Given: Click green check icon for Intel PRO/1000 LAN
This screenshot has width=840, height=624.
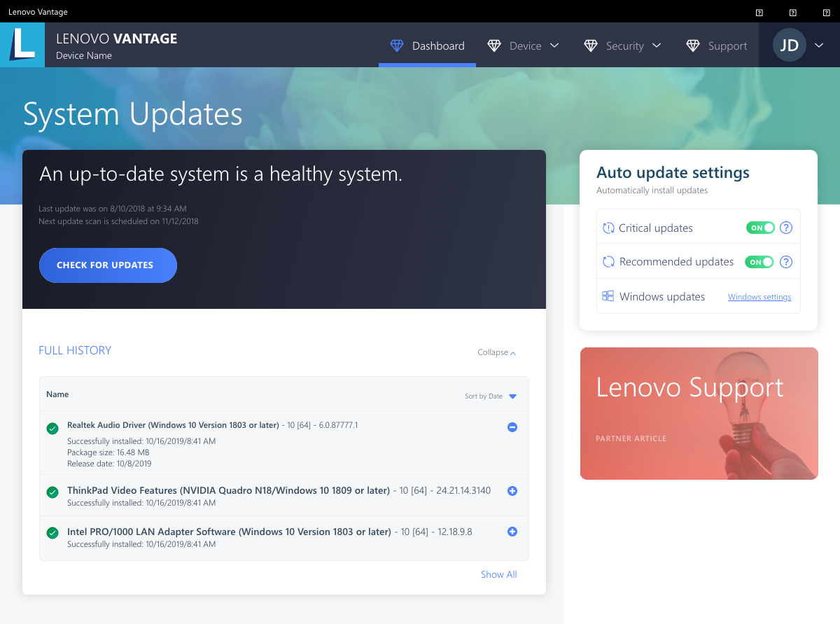Looking at the screenshot, I should (x=52, y=533).
